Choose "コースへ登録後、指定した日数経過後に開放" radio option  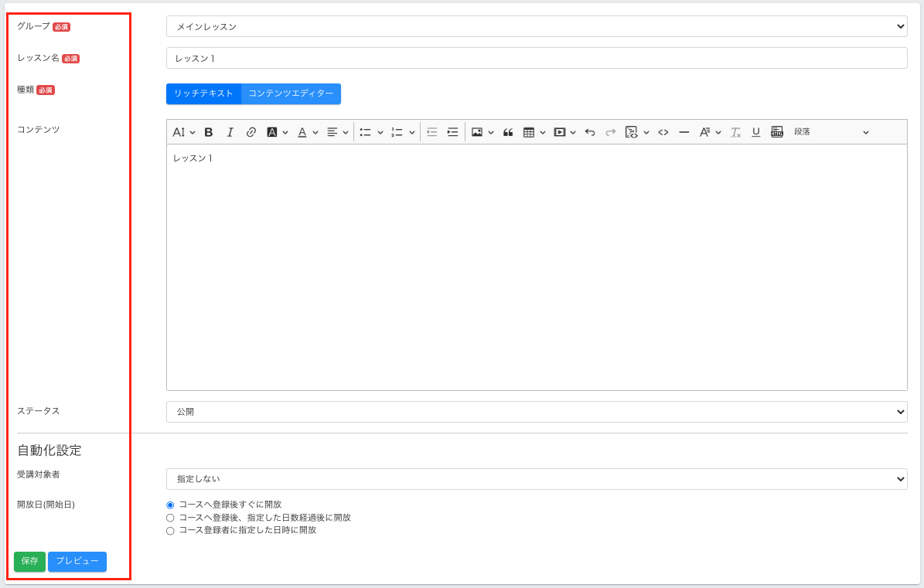(x=170, y=518)
